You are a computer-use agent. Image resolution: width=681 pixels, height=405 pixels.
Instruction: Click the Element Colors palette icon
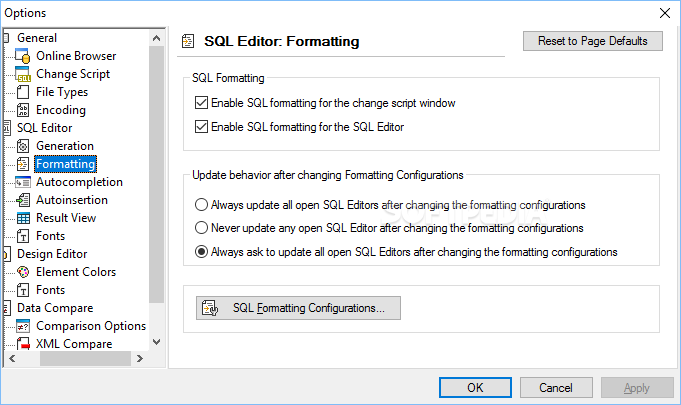(23, 272)
